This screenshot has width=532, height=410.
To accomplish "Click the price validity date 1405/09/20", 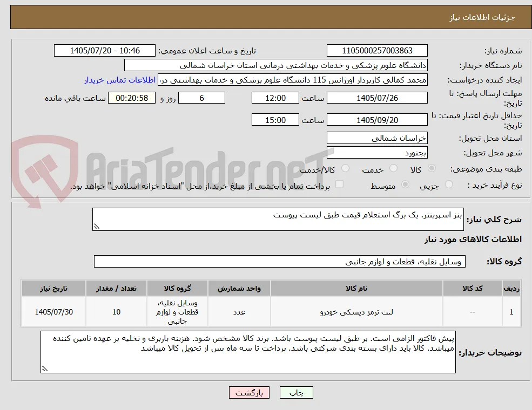I will click(377, 120).
